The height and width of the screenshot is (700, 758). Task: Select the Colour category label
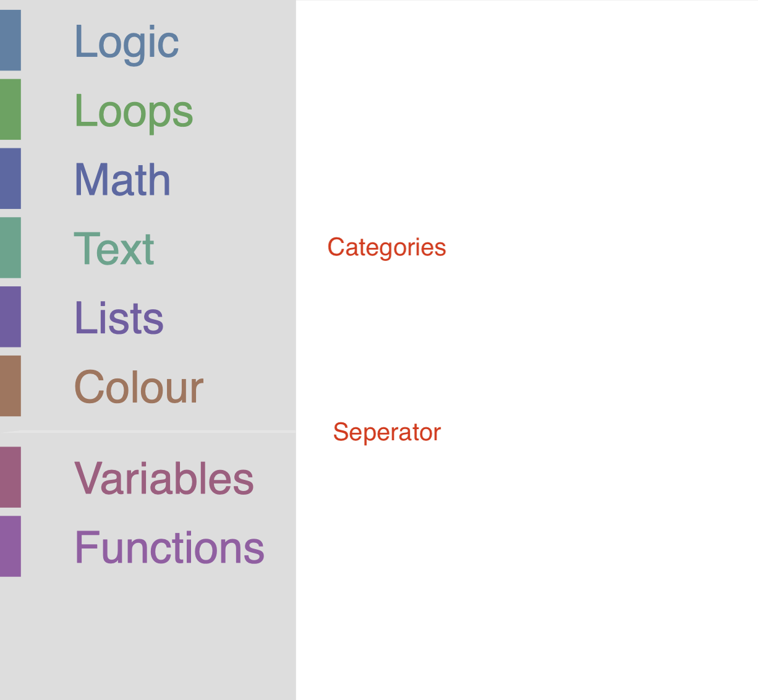(138, 387)
